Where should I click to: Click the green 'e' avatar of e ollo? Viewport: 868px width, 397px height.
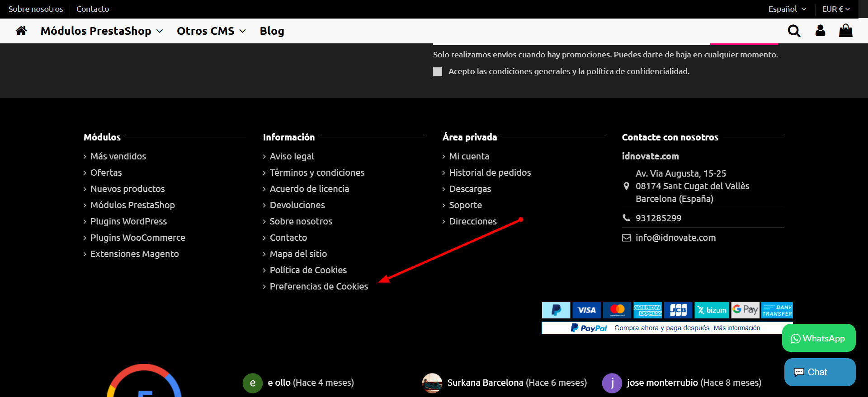tap(253, 383)
